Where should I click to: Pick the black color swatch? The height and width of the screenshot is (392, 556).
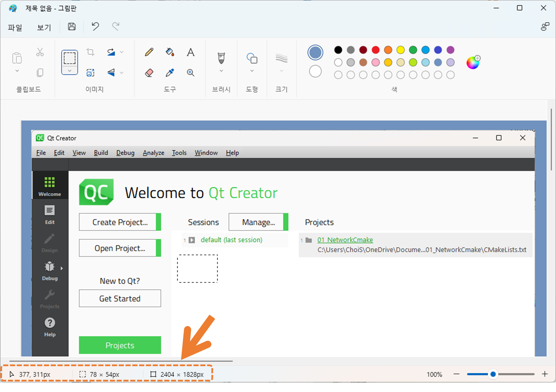338,50
